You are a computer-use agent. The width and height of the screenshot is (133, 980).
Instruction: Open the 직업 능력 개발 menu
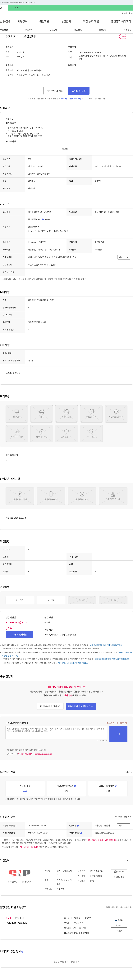[91, 21]
